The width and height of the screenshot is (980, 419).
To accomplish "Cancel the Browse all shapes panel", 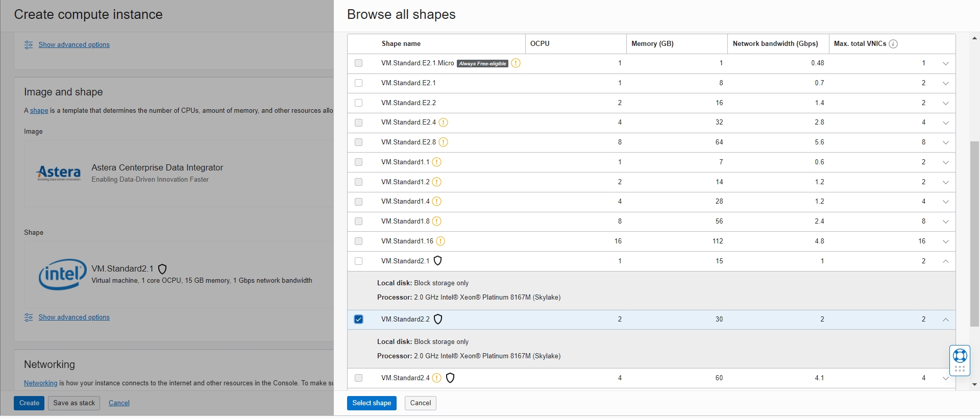I will click(x=420, y=403).
